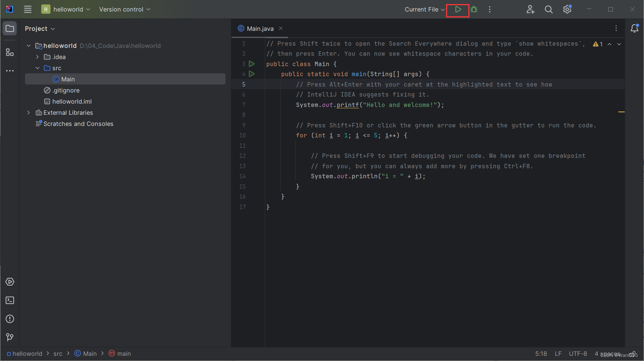This screenshot has height=361, width=644.
Task: Close the Main.java editor tab
Action: point(281,28)
